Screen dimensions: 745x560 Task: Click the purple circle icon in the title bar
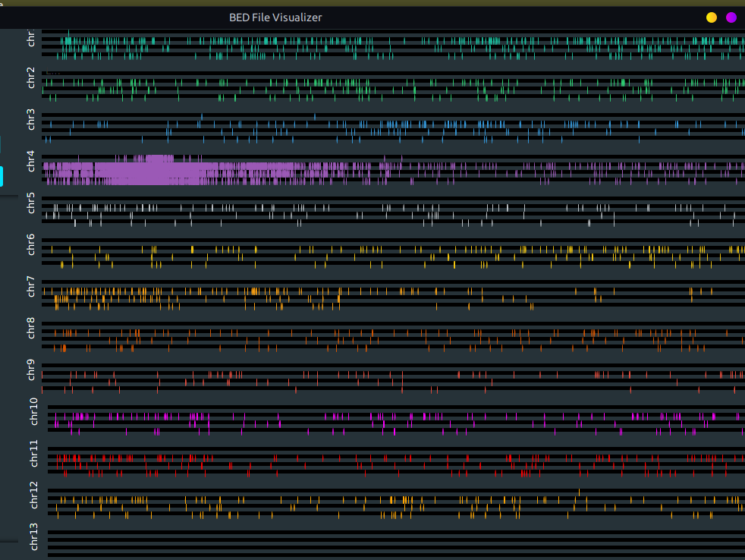tap(731, 17)
